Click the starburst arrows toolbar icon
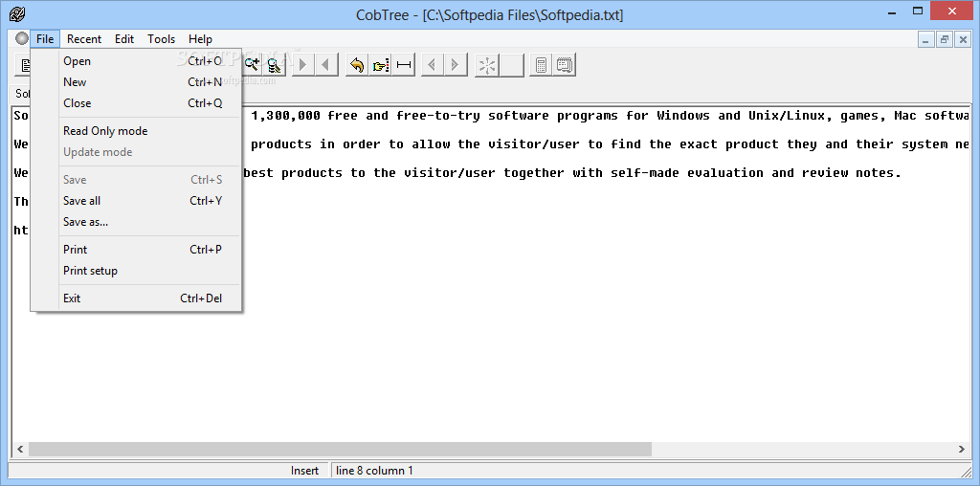This screenshot has height=486, width=980. point(487,64)
